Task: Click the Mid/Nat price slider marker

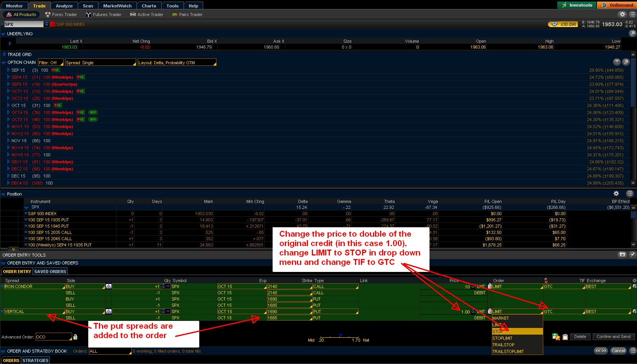Action: pyautogui.click(x=340, y=335)
